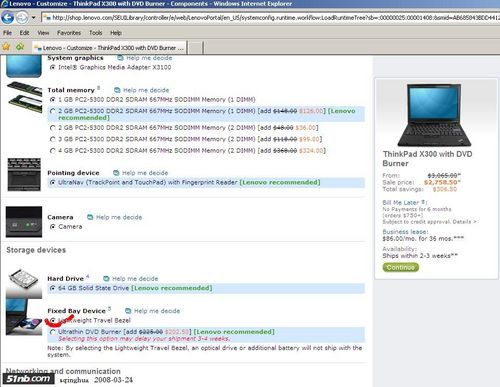Select 1 GB memory (1 DIMM) option
Screen dimensions: 500x387
(52, 100)
